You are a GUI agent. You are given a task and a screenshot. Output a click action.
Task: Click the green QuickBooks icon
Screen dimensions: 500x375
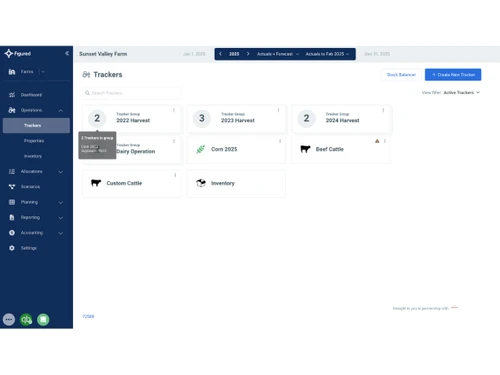point(26,319)
